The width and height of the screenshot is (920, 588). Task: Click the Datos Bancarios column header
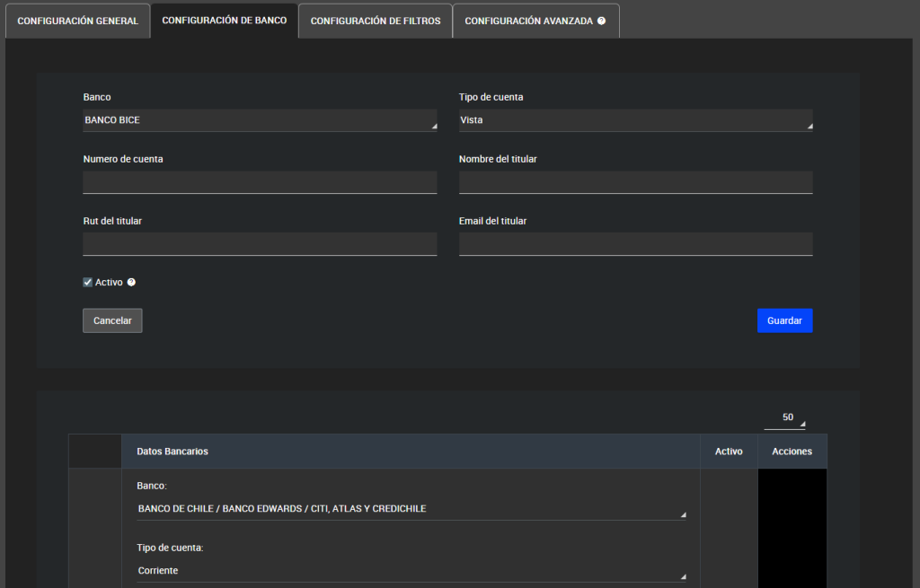click(x=172, y=452)
